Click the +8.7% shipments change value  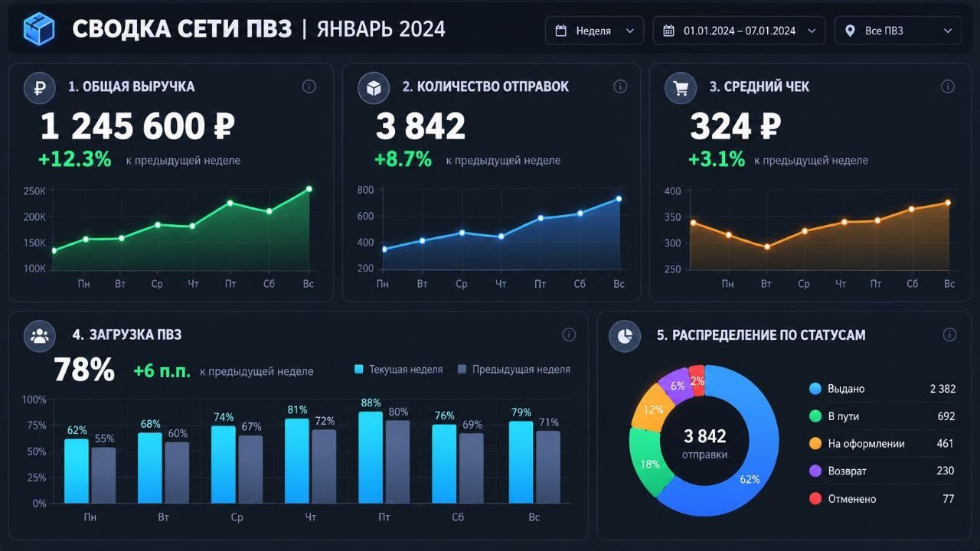[403, 160]
